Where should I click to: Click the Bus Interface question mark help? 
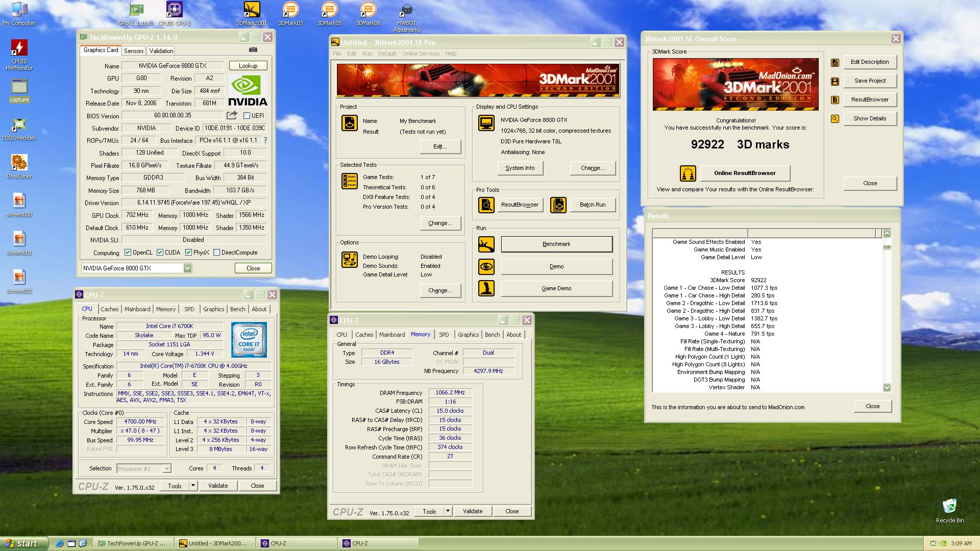tap(265, 140)
